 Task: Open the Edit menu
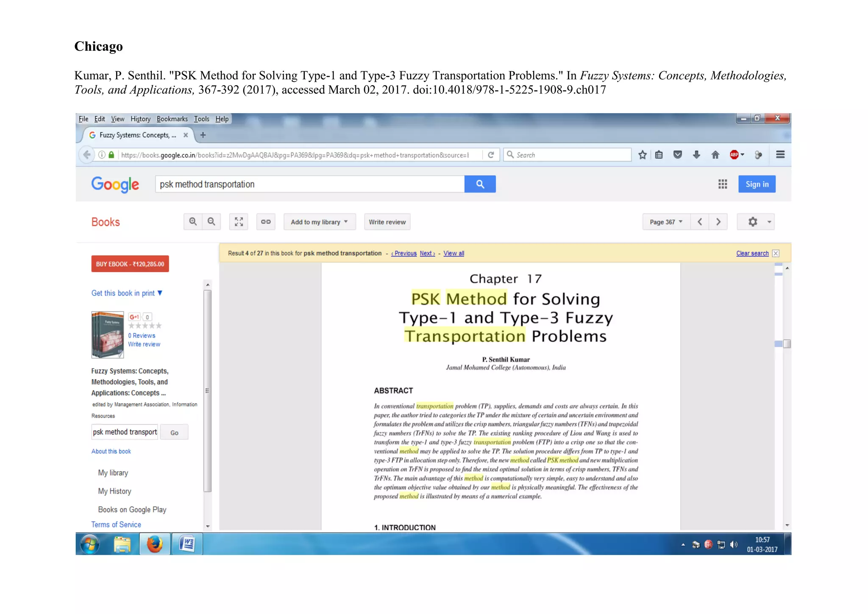click(x=100, y=119)
